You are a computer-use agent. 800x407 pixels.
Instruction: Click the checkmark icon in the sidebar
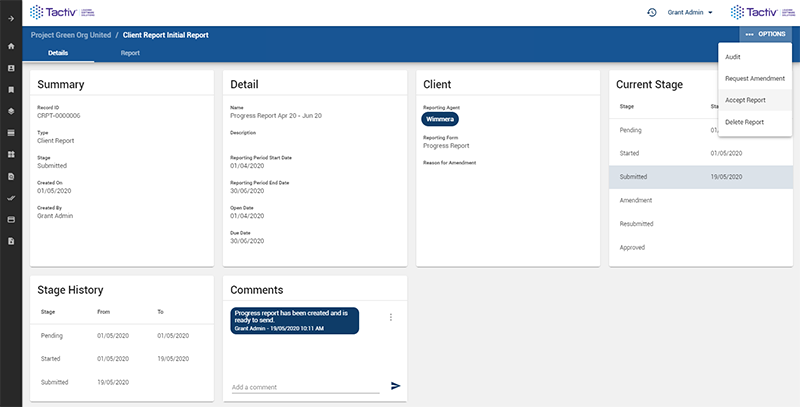(x=10, y=198)
